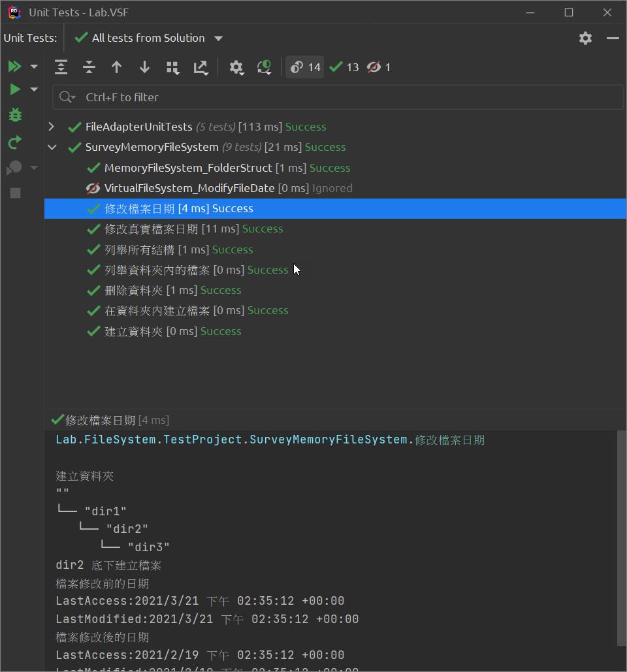Hide the Unit Tests tool window with the minus icon
Viewport: 627px width, 672px height.
[613, 38]
